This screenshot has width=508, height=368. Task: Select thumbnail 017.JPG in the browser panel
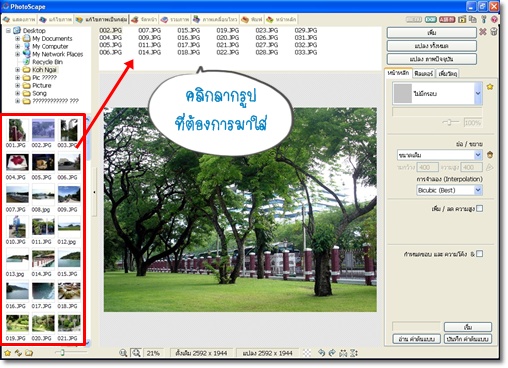pos(43,295)
